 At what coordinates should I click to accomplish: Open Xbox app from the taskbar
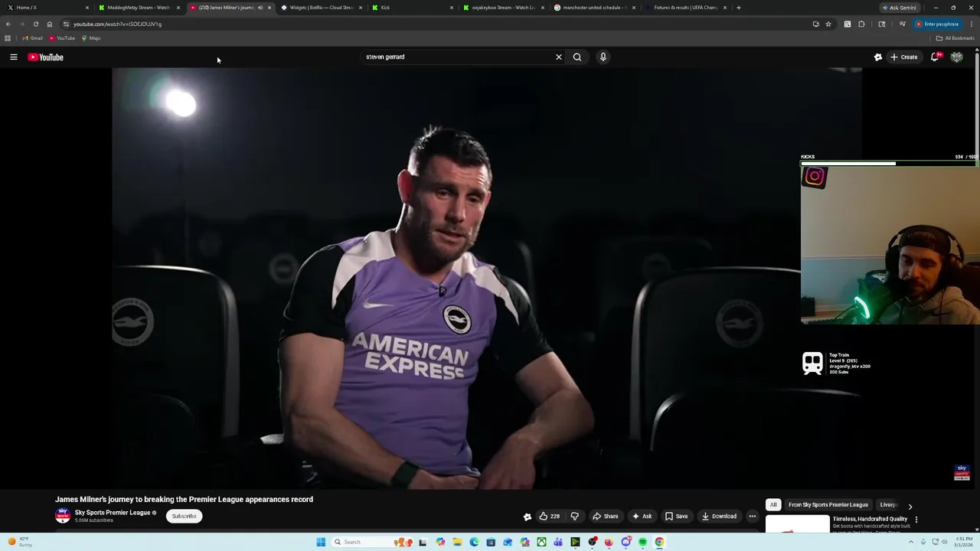tap(541, 542)
